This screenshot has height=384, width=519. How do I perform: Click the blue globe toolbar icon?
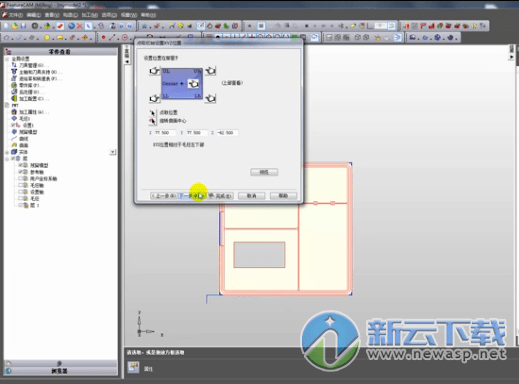coord(71,26)
